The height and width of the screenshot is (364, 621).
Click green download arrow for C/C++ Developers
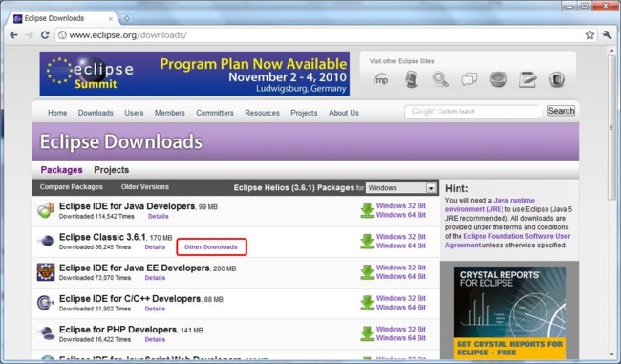(367, 303)
